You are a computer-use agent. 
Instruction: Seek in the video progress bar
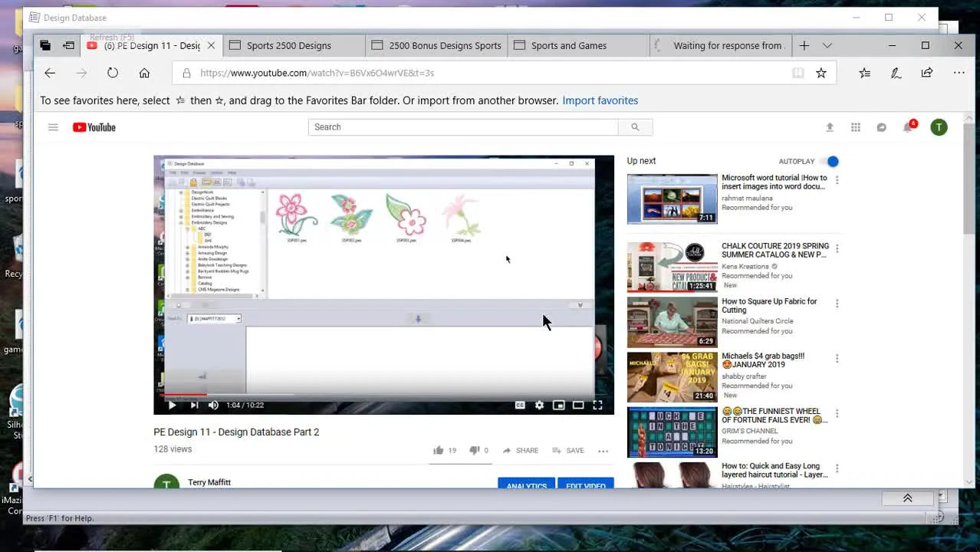(x=383, y=395)
